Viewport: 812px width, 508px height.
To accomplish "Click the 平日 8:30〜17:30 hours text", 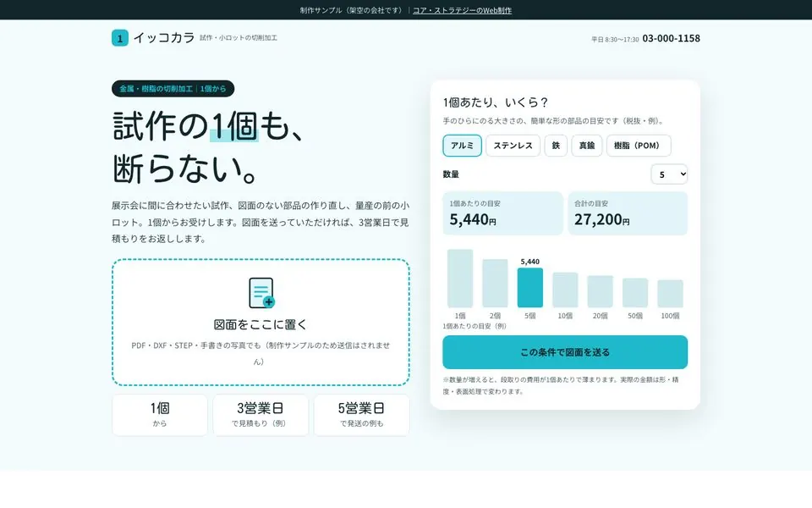I will 615,40.
